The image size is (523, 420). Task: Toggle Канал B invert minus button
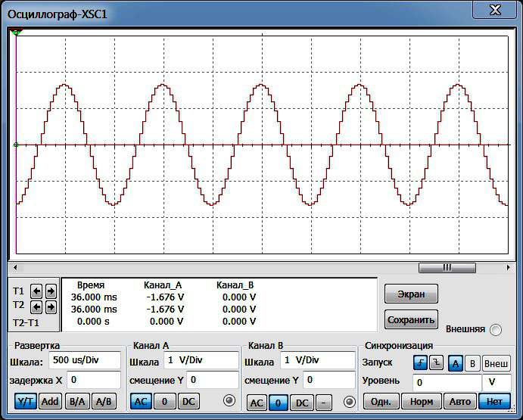pos(323,403)
